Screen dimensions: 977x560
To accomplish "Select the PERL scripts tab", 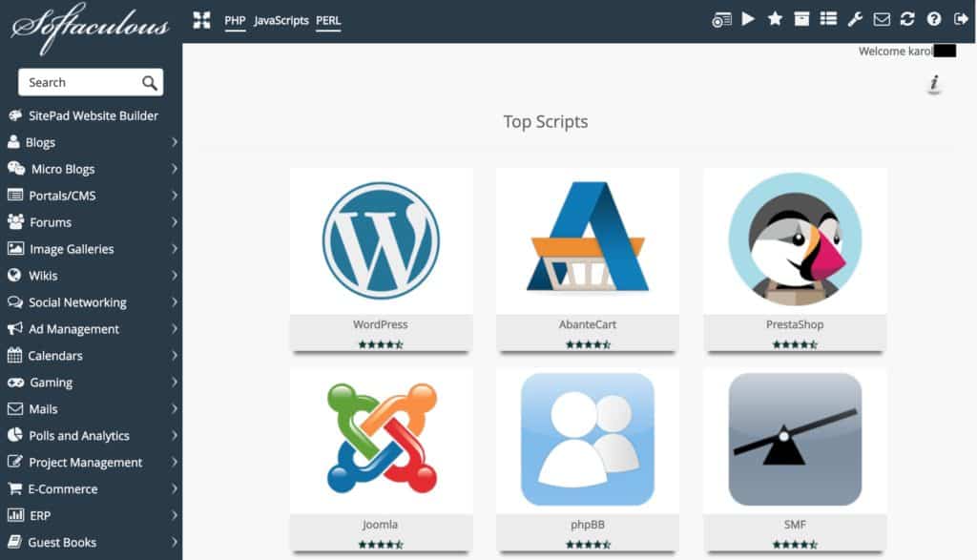I will [x=328, y=20].
